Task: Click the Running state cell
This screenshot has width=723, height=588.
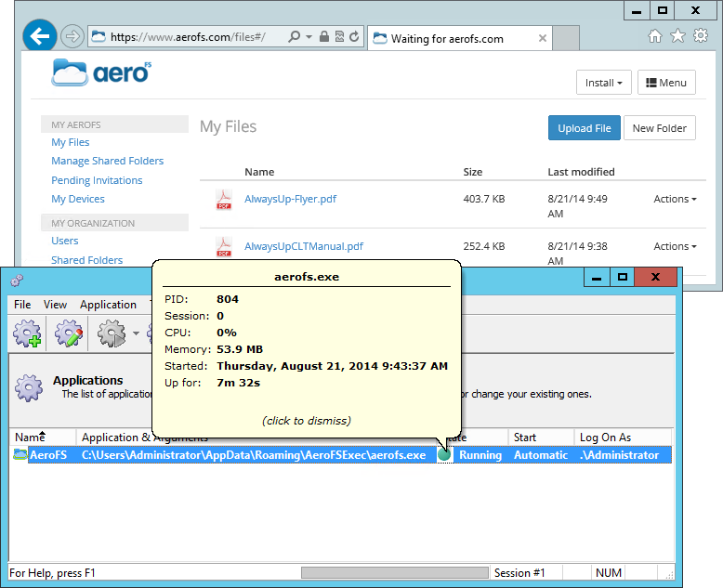Action: coord(480,455)
